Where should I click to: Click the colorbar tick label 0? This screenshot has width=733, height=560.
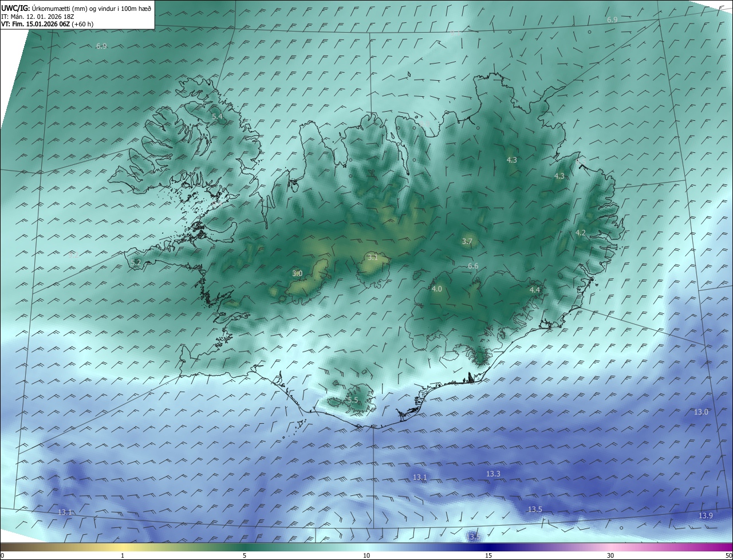(x=2, y=555)
